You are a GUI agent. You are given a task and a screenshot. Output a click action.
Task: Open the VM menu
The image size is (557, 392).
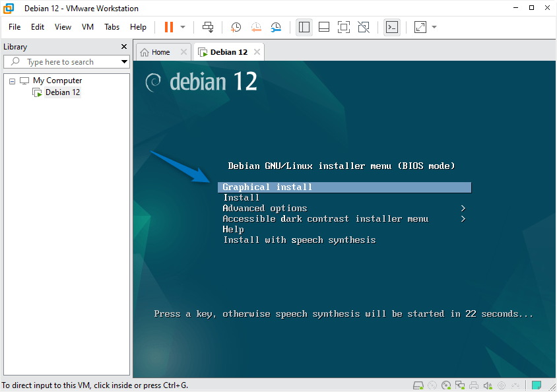pos(88,27)
